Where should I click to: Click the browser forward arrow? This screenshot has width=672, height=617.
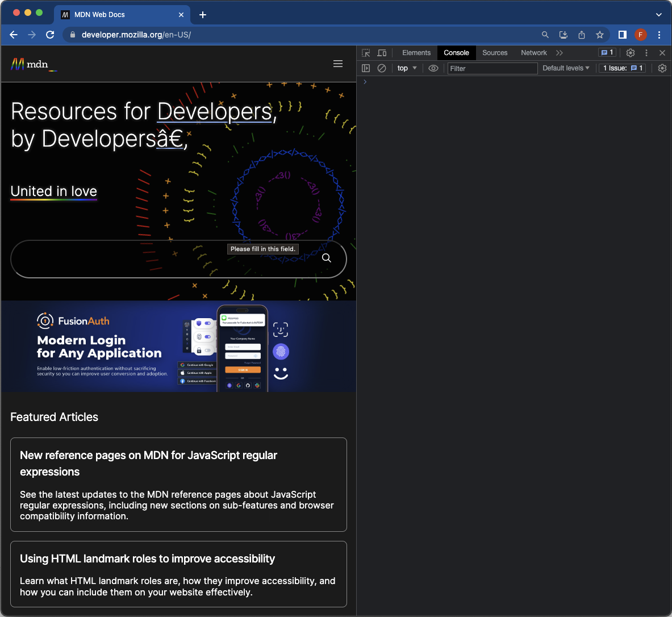point(32,35)
